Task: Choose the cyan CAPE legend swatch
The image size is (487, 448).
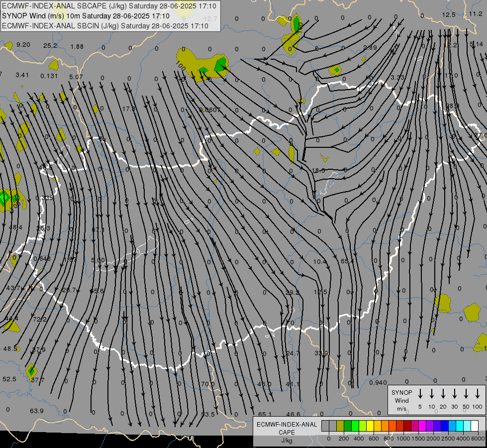Action: pos(459,426)
